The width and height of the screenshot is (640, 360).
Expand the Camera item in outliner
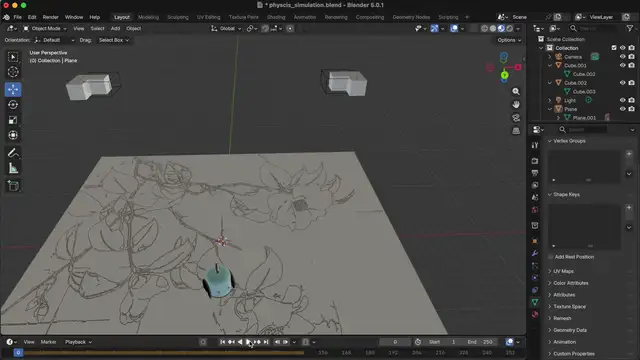point(550,57)
